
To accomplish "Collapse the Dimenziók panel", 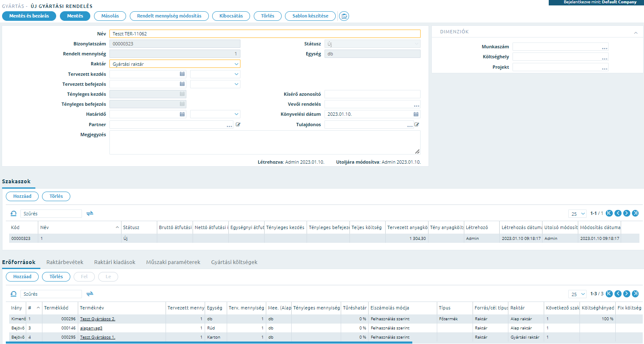I will click(636, 32).
